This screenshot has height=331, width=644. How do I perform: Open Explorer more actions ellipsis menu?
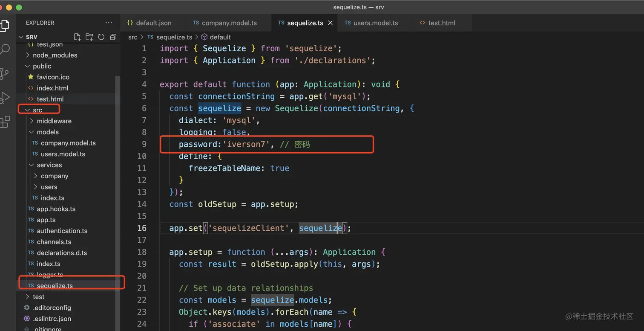(109, 23)
